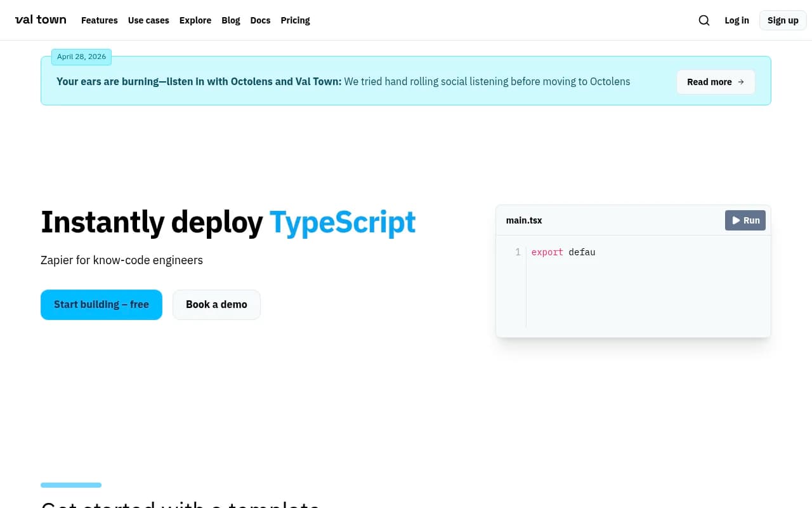
Task: Click the Log in link
Action: (x=737, y=20)
